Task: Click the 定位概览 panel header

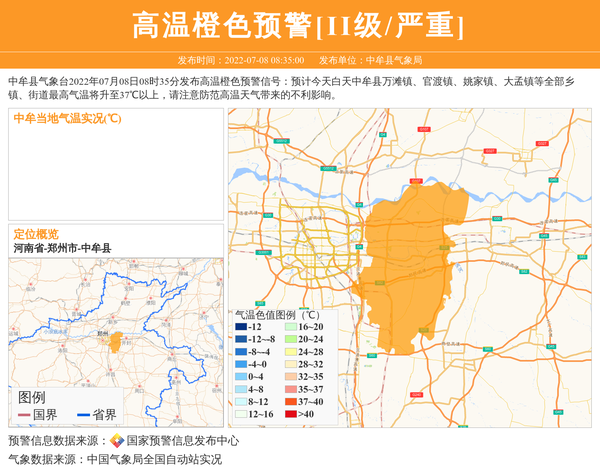Action: click(36, 233)
